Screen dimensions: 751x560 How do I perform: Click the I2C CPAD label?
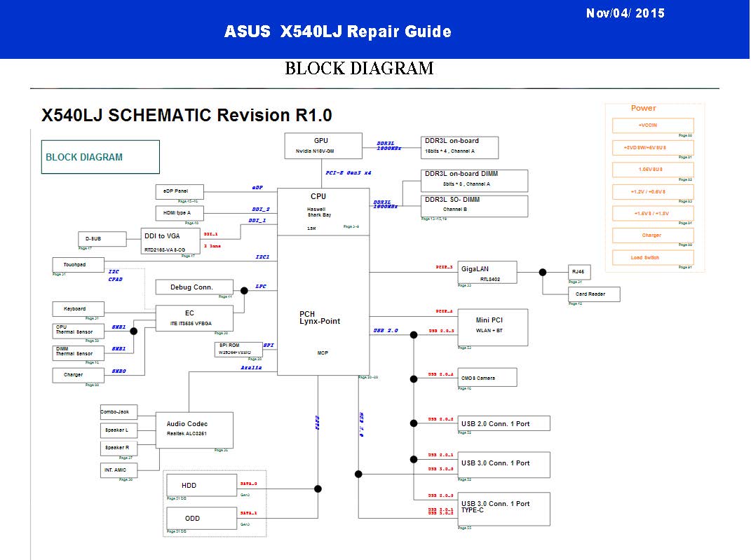pos(115,275)
